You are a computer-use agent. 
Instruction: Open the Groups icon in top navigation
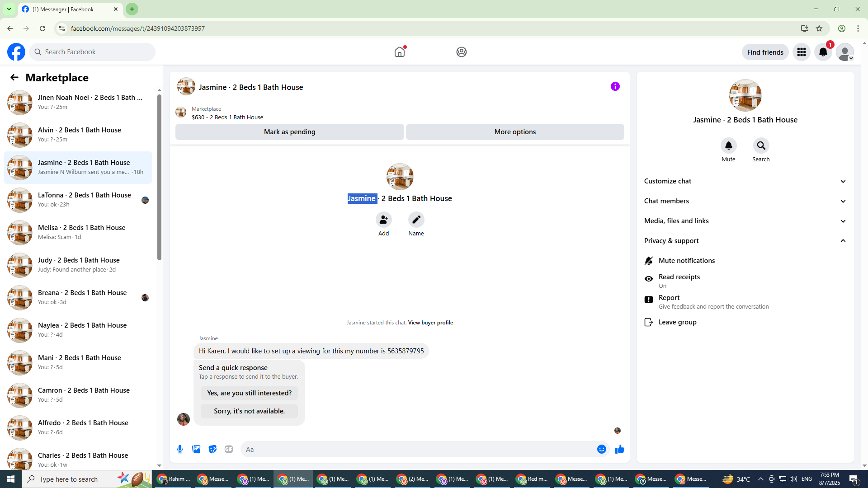tap(461, 52)
